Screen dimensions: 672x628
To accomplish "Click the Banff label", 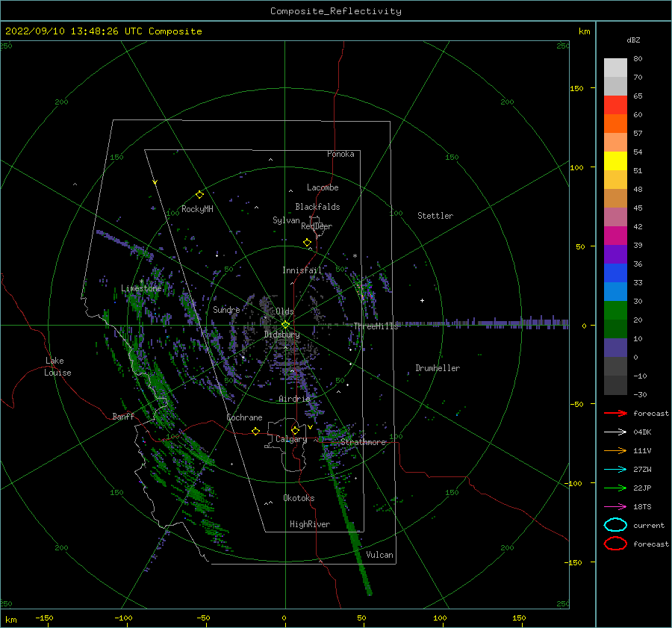I will click(123, 416).
